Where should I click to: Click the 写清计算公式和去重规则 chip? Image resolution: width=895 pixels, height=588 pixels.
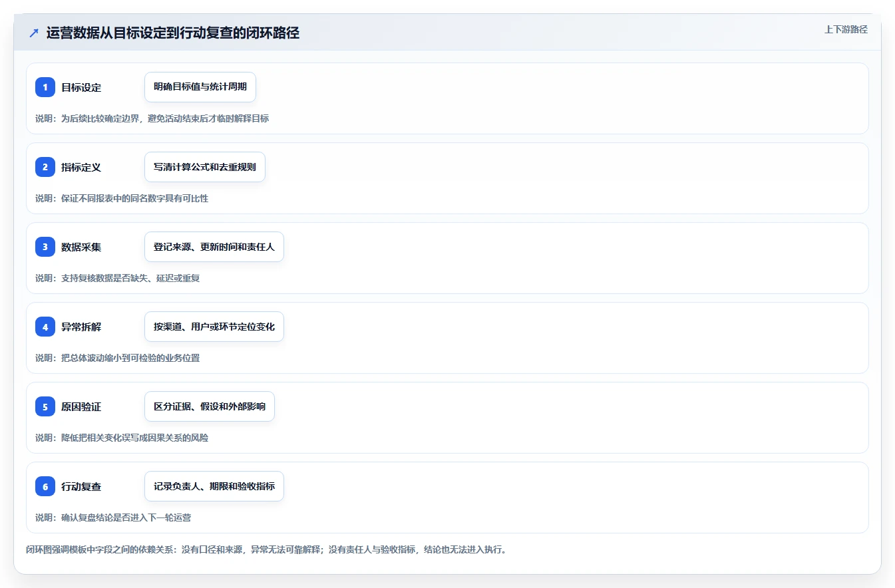click(x=205, y=167)
